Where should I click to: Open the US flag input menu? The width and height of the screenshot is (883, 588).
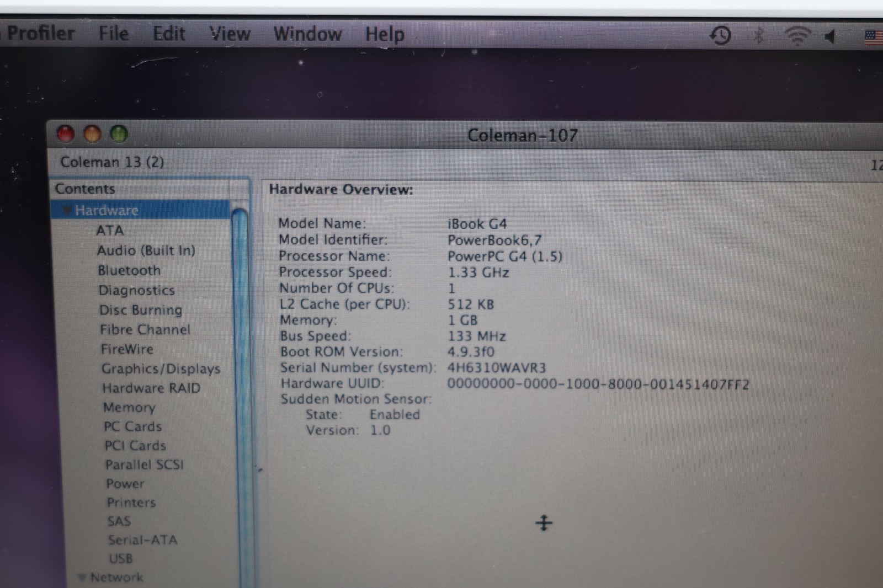(x=874, y=38)
